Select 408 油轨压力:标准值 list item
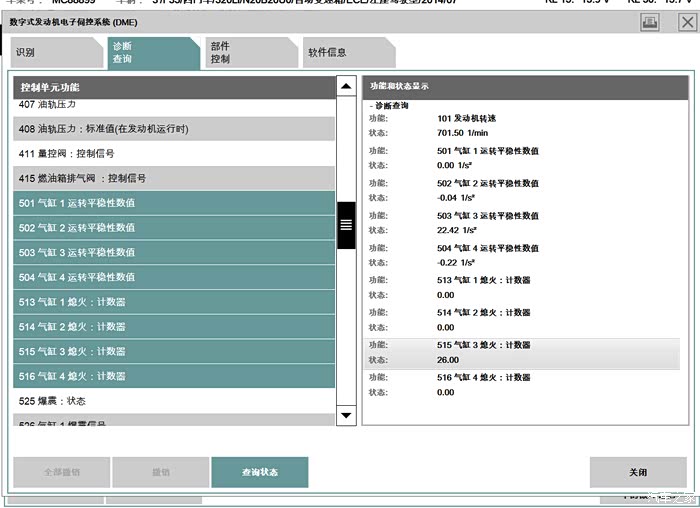700x508 pixels. point(174,129)
